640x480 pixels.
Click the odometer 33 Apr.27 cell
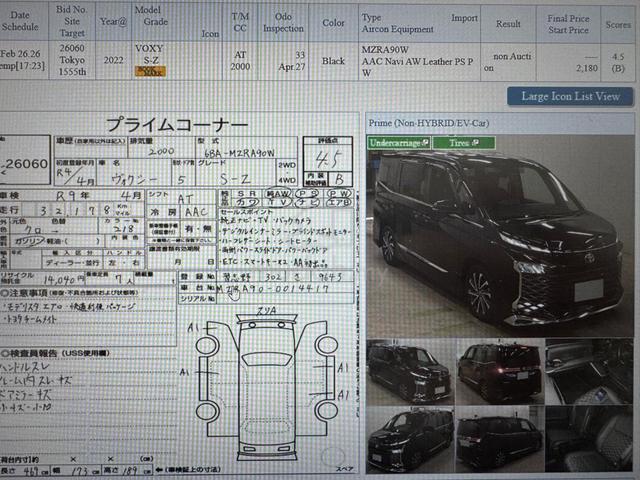(x=283, y=60)
